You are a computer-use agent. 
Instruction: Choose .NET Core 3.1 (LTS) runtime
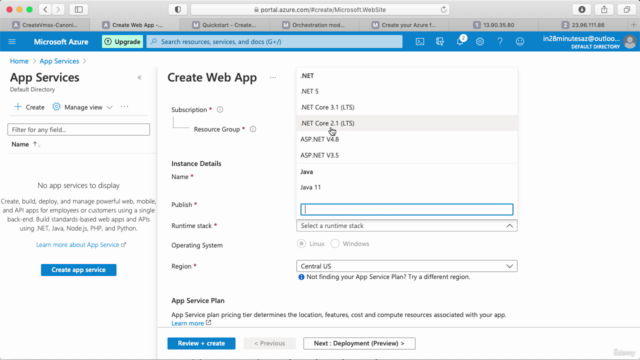[x=407, y=107]
